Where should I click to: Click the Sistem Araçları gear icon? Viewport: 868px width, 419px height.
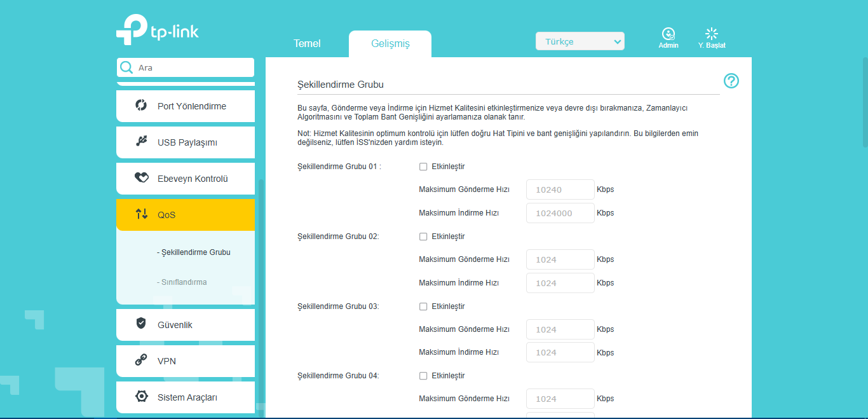tap(142, 397)
